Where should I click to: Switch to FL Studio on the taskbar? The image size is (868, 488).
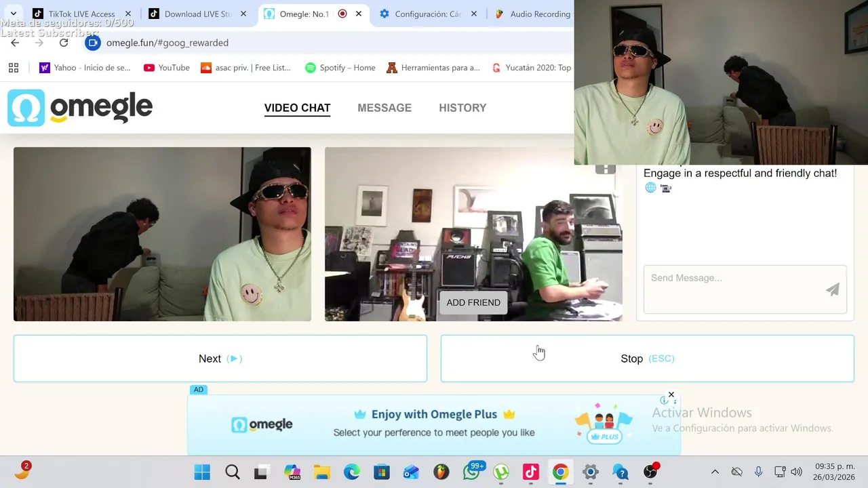tap(441, 472)
